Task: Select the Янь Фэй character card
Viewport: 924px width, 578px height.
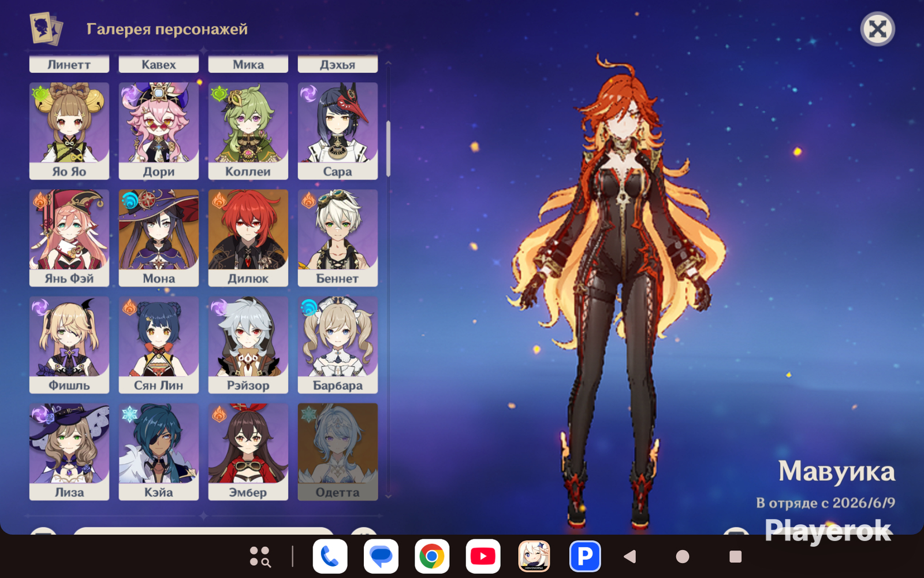Action: click(69, 238)
